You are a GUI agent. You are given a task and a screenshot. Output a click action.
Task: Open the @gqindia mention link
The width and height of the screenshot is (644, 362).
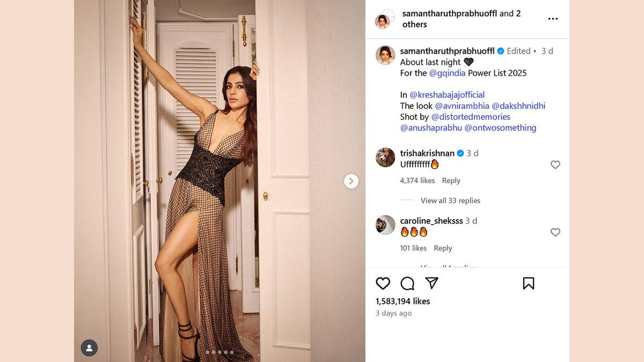(x=448, y=73)
